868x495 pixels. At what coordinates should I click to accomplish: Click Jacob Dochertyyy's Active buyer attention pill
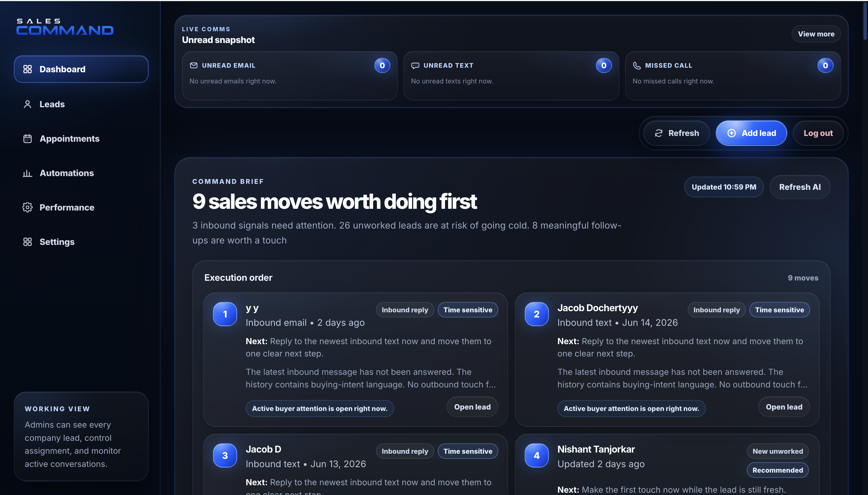coord(631,409)
